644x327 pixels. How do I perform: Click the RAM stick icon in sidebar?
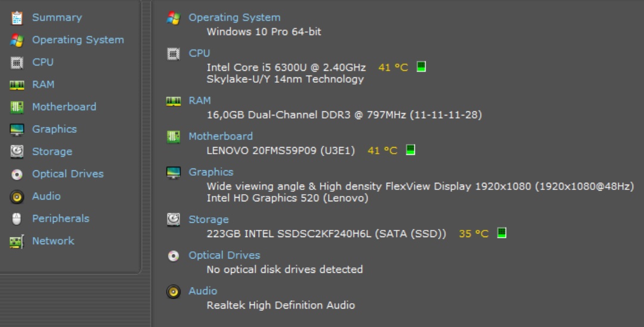(17, 85)
